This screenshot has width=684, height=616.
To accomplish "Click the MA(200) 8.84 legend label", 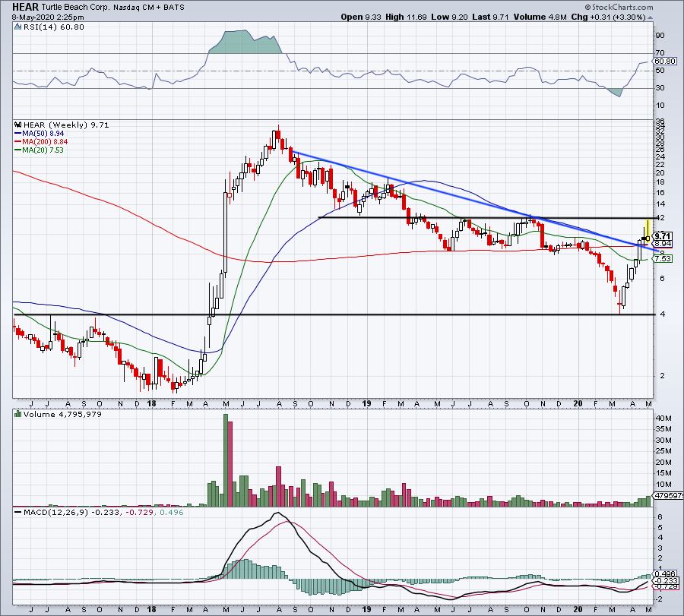I will [46, 142].
